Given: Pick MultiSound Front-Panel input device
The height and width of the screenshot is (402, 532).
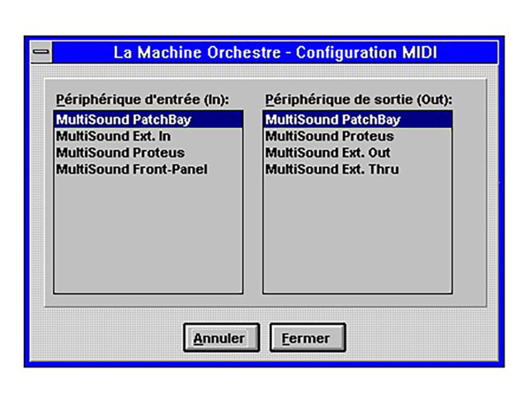Looking at the screenshot, I should coord(148,169).
